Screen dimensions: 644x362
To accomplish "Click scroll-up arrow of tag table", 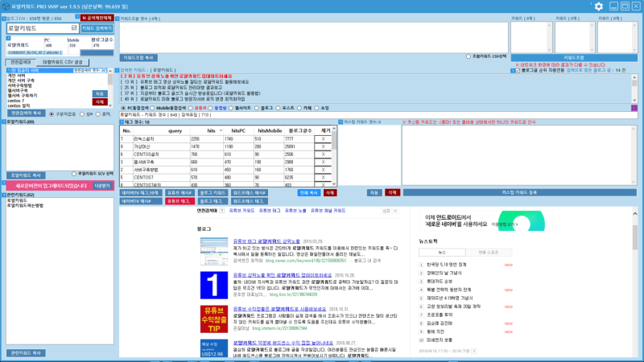I will (334, 129).
